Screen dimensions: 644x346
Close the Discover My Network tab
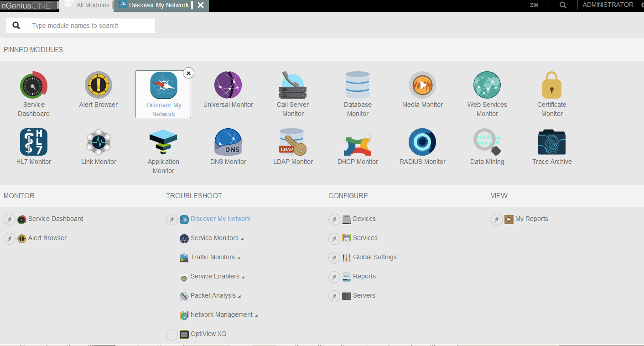click(201, 5)
